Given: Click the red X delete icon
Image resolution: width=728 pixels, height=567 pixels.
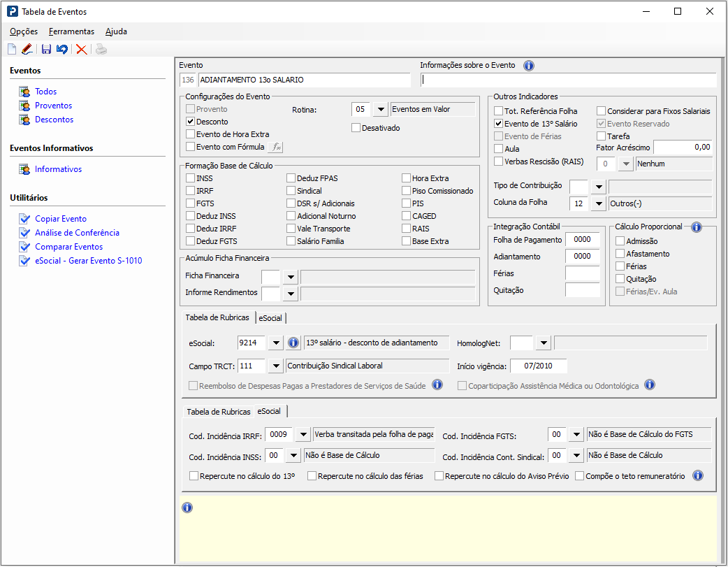Looking at the screenshot, I should click(82, 49).
